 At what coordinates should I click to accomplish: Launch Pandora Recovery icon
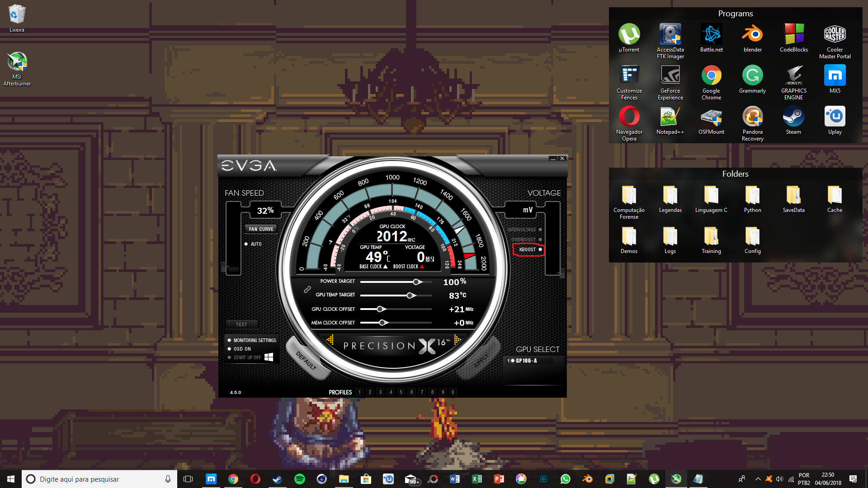pos(752,123)
